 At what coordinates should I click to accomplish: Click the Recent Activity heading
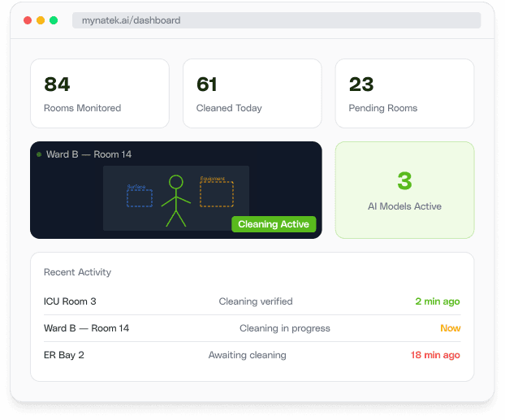coord(77,272)
